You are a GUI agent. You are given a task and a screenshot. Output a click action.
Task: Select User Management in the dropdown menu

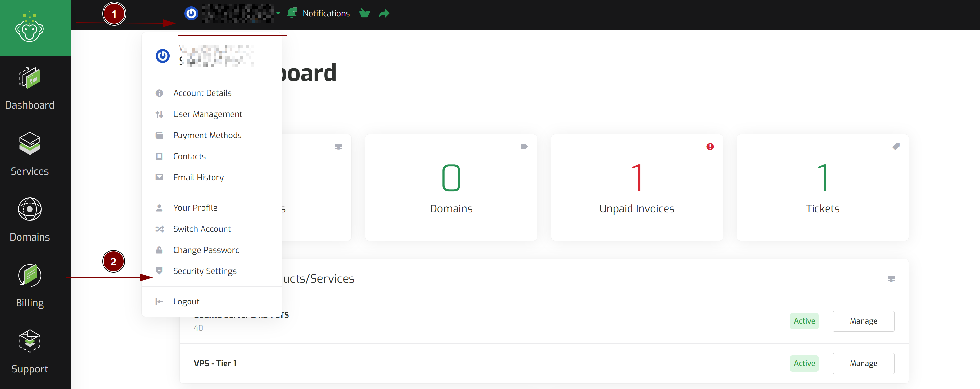coord(207,114)
